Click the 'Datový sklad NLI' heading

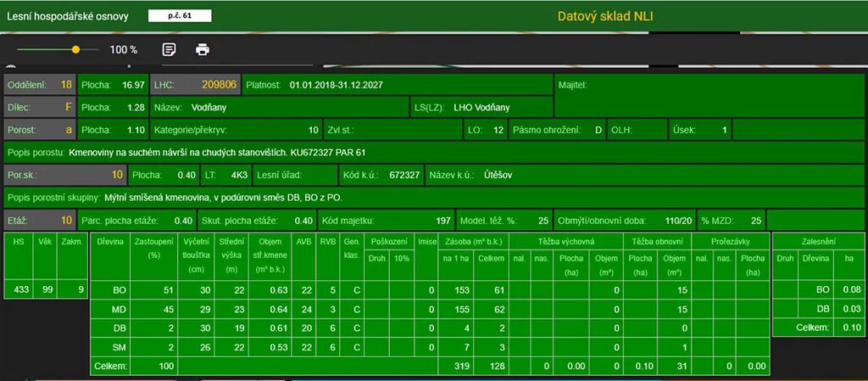tap(605, 16)
